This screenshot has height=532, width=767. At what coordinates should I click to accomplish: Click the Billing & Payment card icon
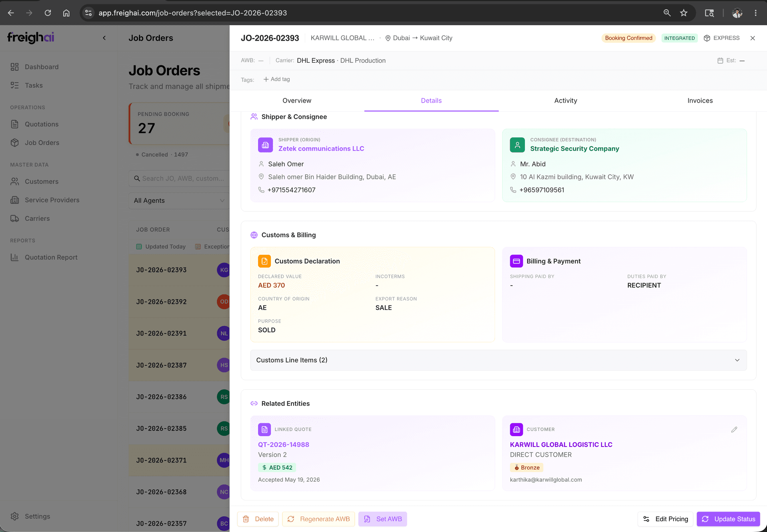coord(517,261)
